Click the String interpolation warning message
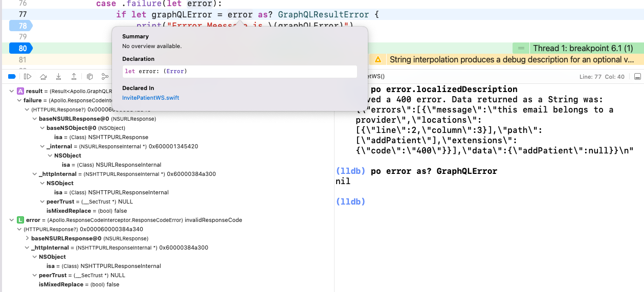Screen dimensions: 644x292 (x=512, y=60)
